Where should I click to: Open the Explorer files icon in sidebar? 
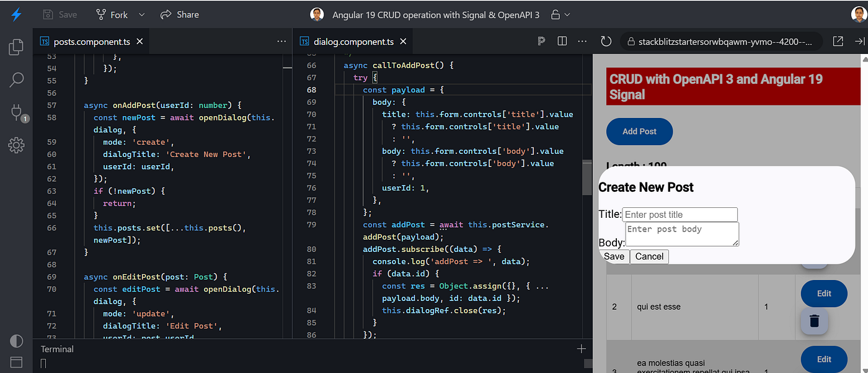click(16, 47)
